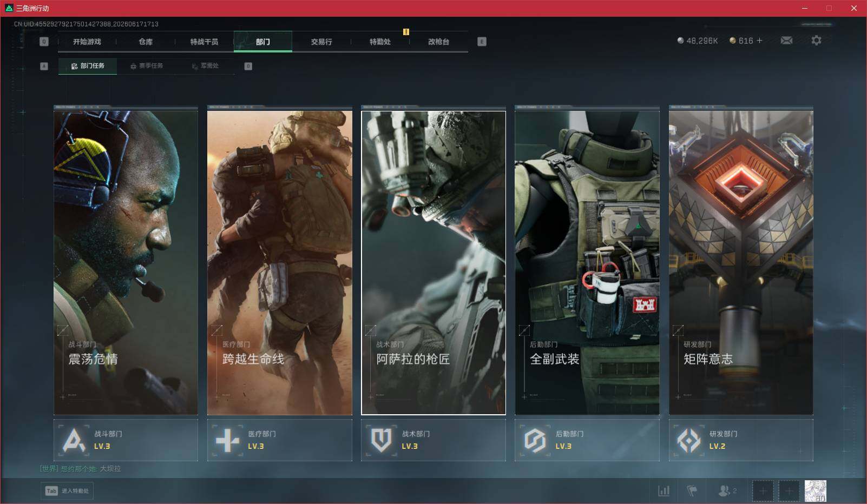Open the 震荡危情 mission card
This screenshot has width=867, height=504.
126,262
